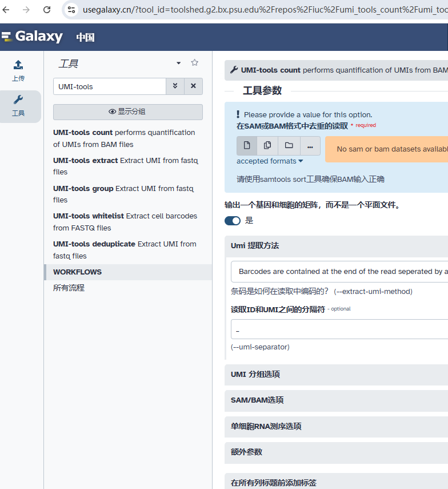Open site information icon in address bar
The image size is (448, 489).
(71, 10)
